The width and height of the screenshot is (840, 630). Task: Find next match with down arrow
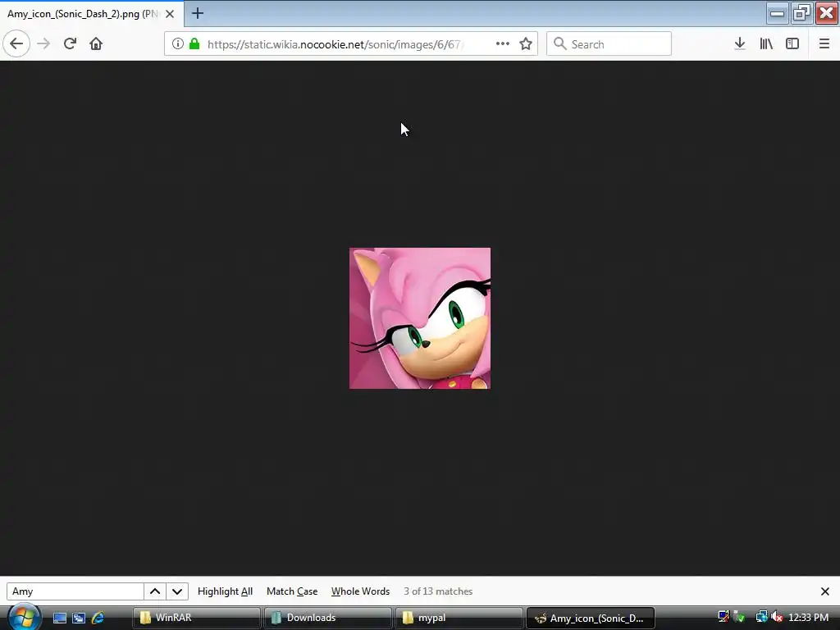(x=177, y=591)
